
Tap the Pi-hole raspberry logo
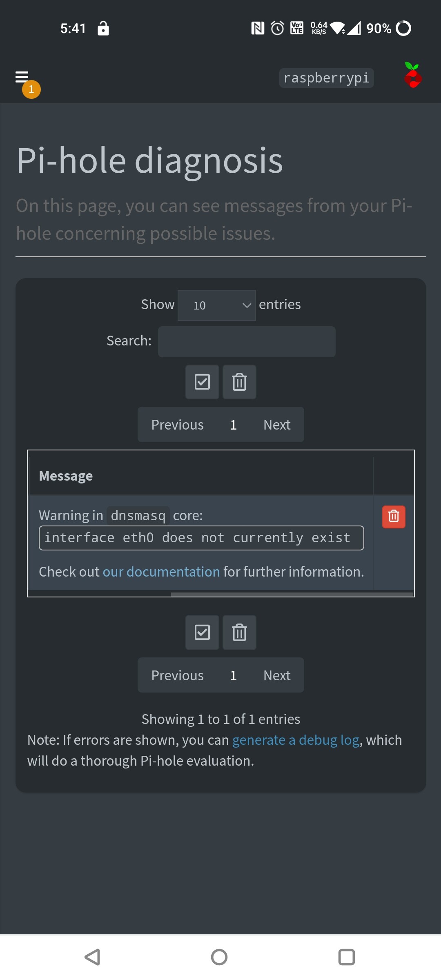click(x=413, y=75)
